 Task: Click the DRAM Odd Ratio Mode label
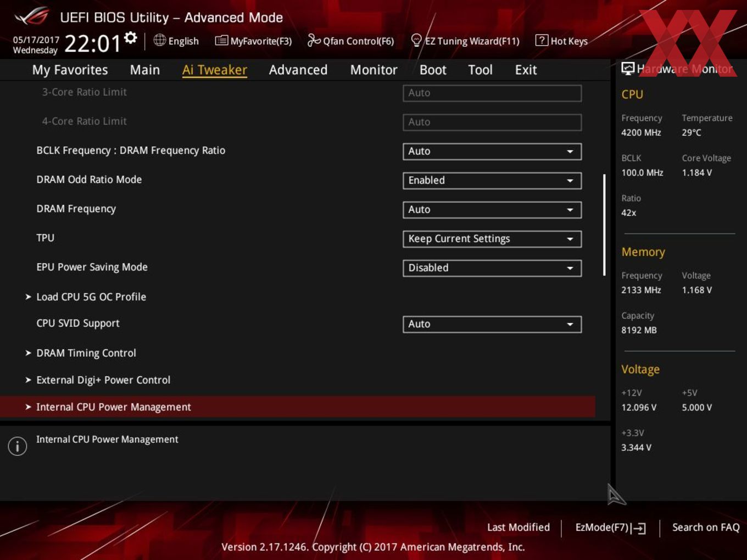[x=89, y=180]
